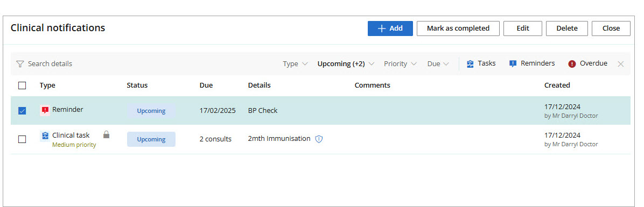The image size is (644, 207).
Task: Open the Priority filter dropdown
Action: pyautogui.click(x=401, y=64)
